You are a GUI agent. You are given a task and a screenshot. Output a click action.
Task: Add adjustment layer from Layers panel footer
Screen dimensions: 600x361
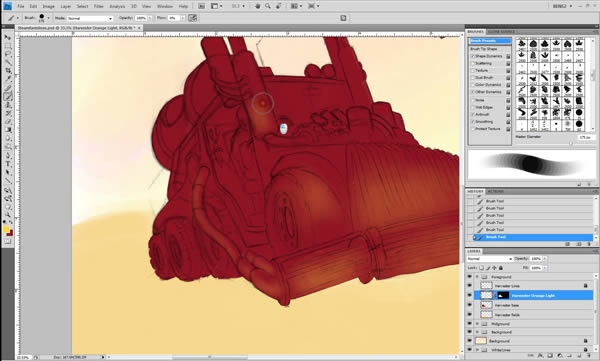(560, 356)
